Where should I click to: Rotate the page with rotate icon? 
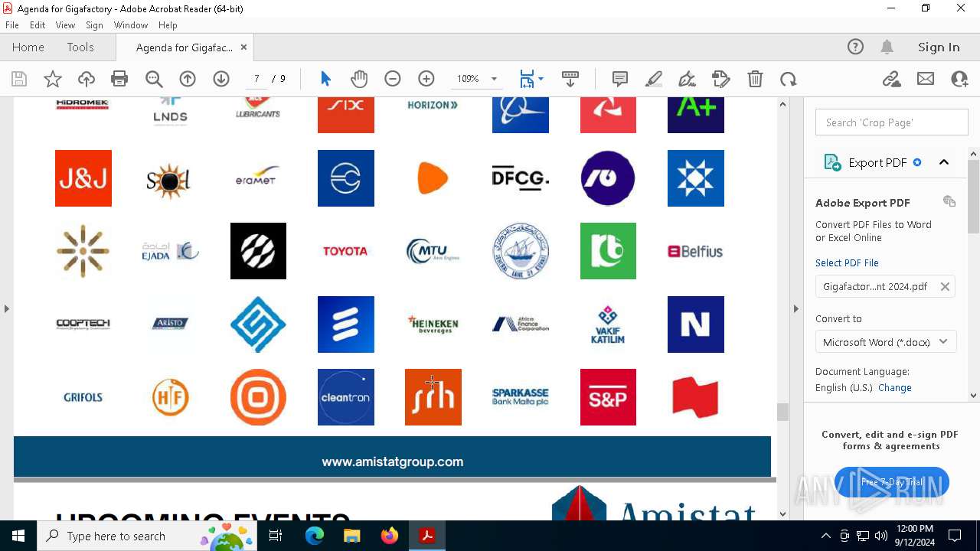[x=789, y=79]
